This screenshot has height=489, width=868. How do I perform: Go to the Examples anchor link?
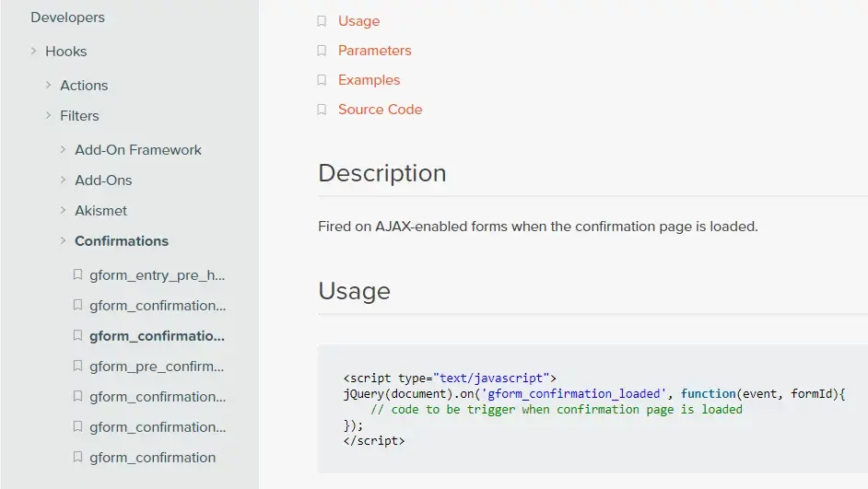tap(369, 80)
